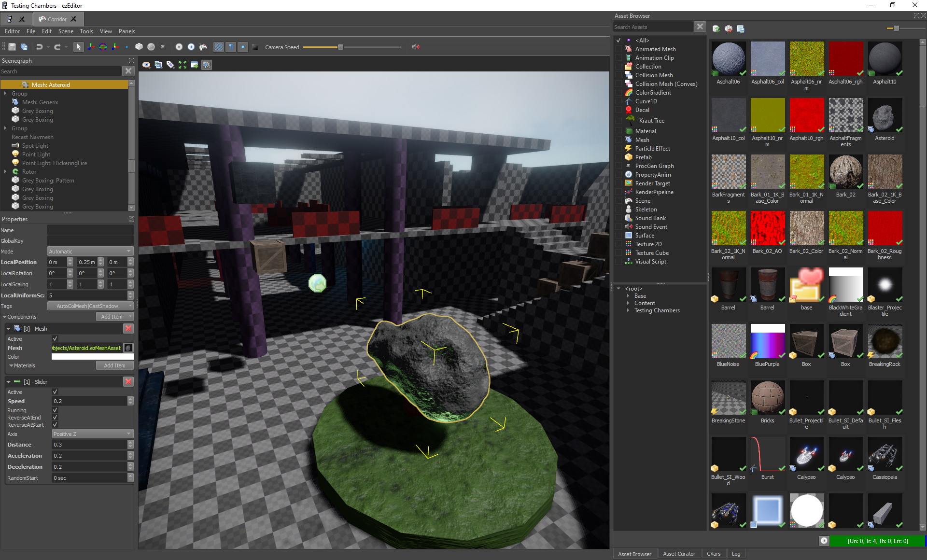Open the Scene menu
This screenshot has width=927, height=560.
tap(66, 31)
